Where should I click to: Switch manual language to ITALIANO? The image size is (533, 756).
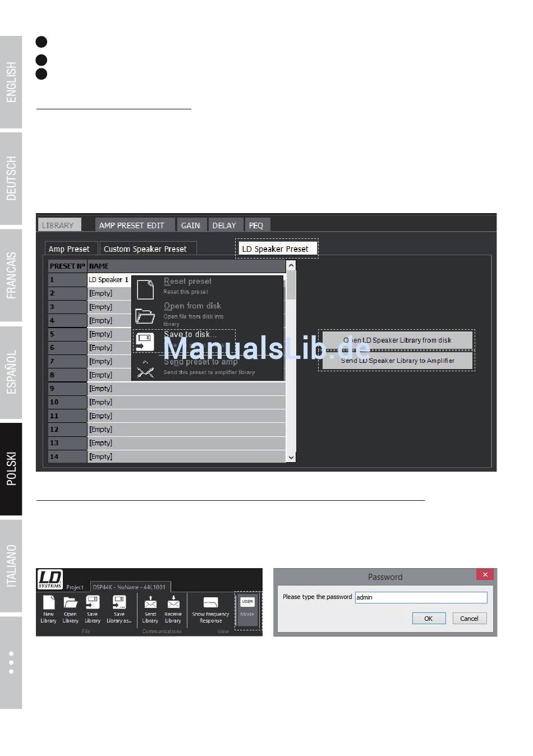click(x=11, y=566)
